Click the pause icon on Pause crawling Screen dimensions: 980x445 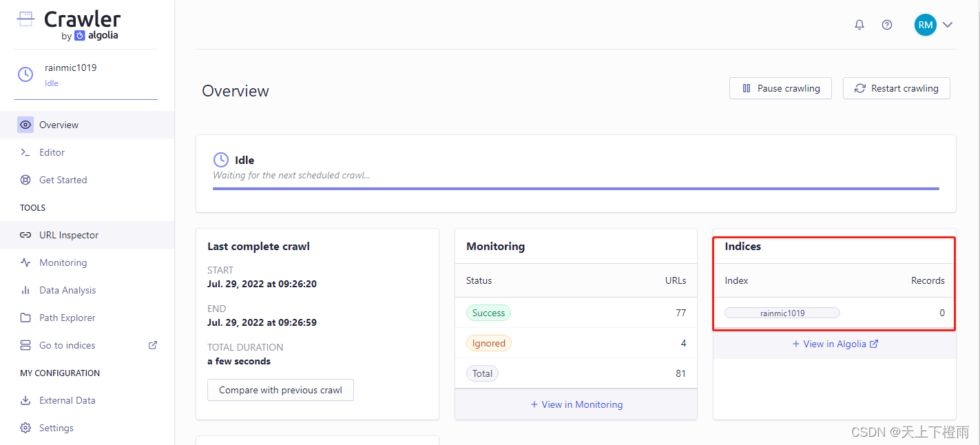coord(747,88)
